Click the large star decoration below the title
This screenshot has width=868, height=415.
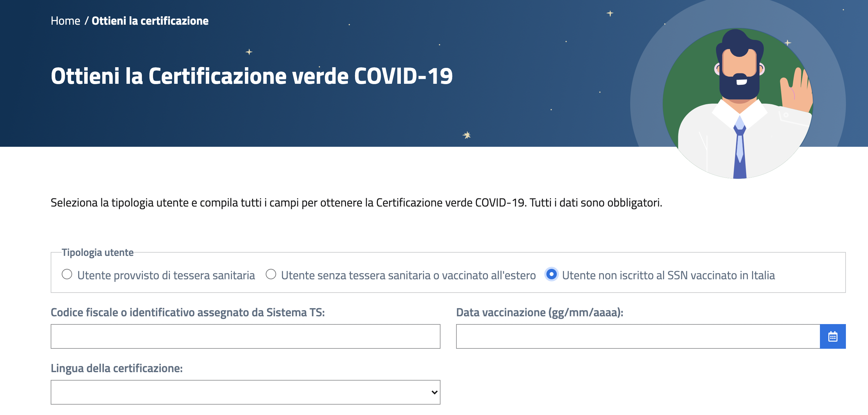point(467,135)
